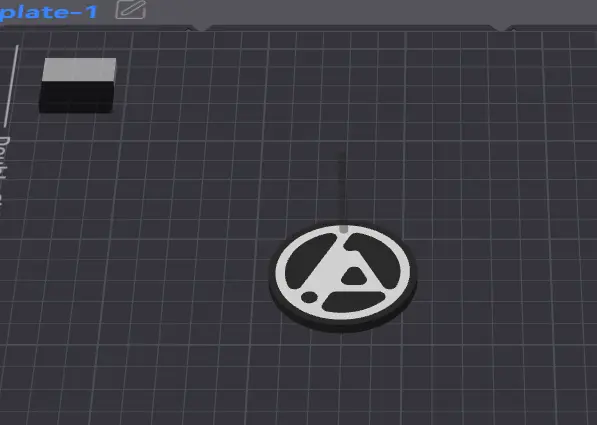
Task: Select the prime tower block on the plate
Action: [x=78, y=85]
